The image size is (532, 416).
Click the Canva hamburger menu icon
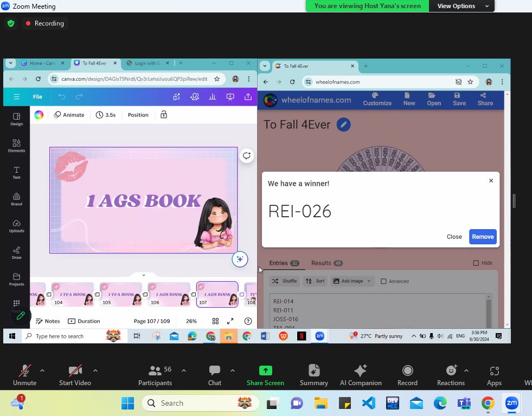coord(16,97)
